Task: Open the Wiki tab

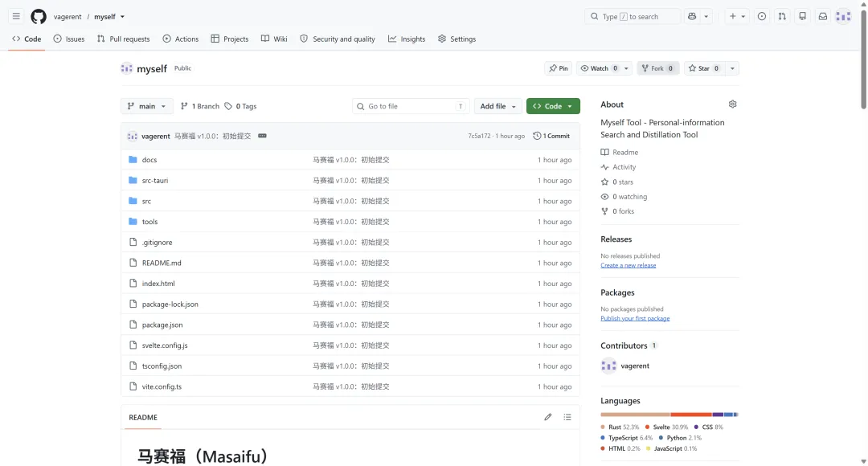Action: (x=274, y=39)
